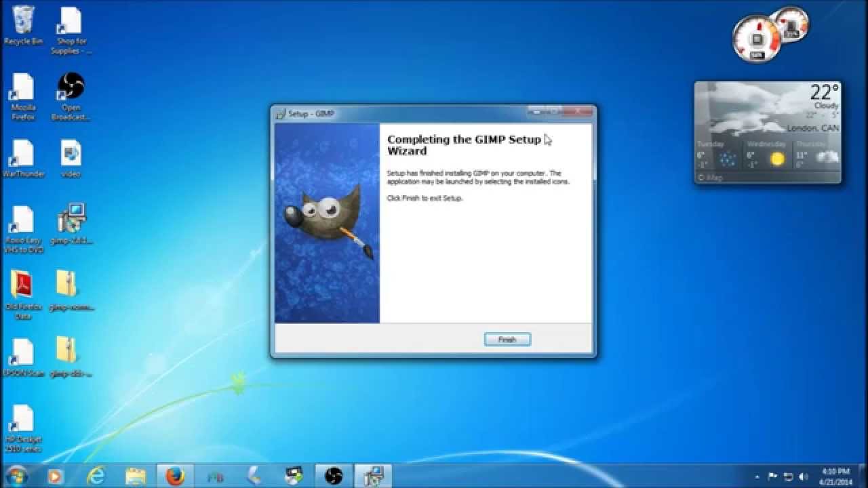The image size is (868, 488).
Task: Select Tuesday forecast in weather gadget
Action: tap(719, 155)
